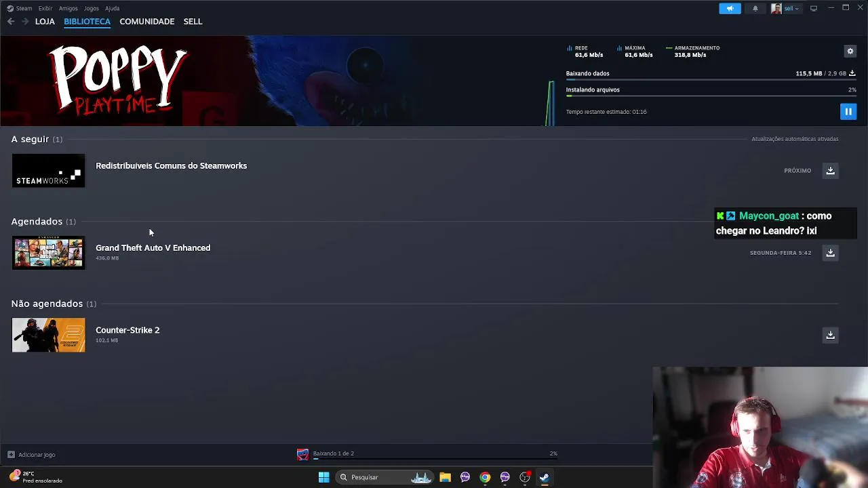Start the Counter-Strike 2 download

tap(830, 335)
